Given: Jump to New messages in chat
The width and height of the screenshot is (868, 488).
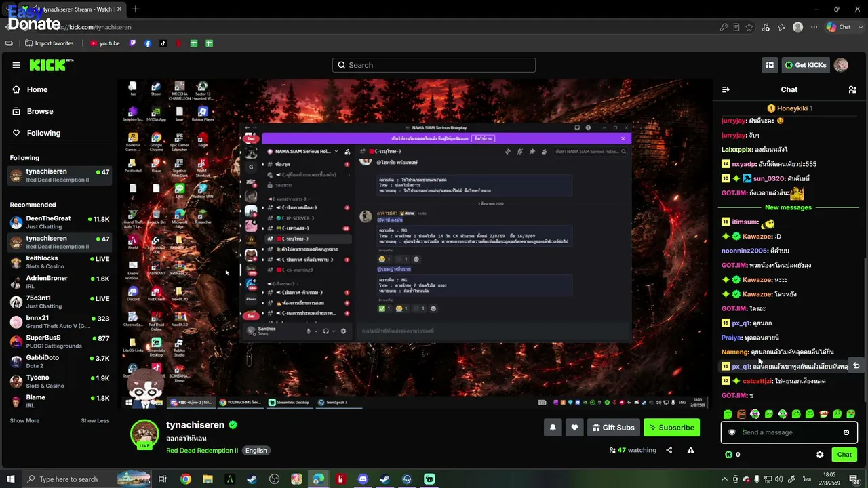Looking at the screenshot, I should [x=788, y=207].
